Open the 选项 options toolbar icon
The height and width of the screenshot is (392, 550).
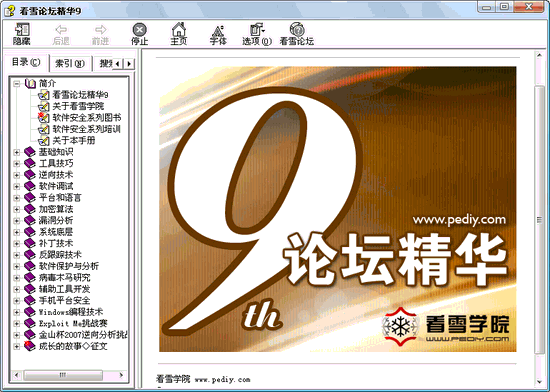[x=257, y=29]
